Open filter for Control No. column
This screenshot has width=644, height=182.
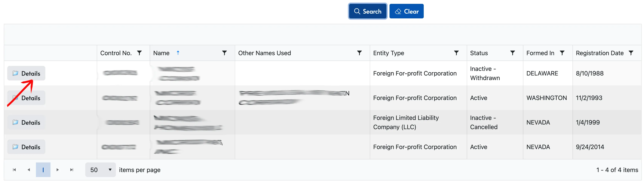pyautogui.click(x=140, y=53)
